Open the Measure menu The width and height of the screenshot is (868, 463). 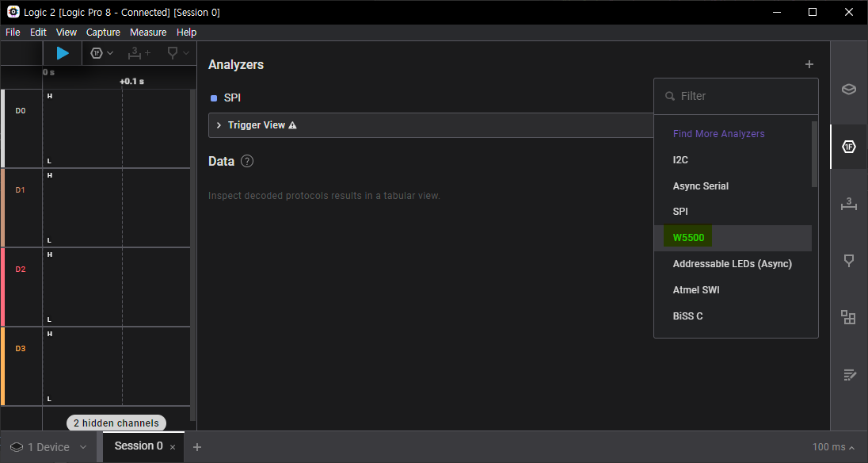148,33
